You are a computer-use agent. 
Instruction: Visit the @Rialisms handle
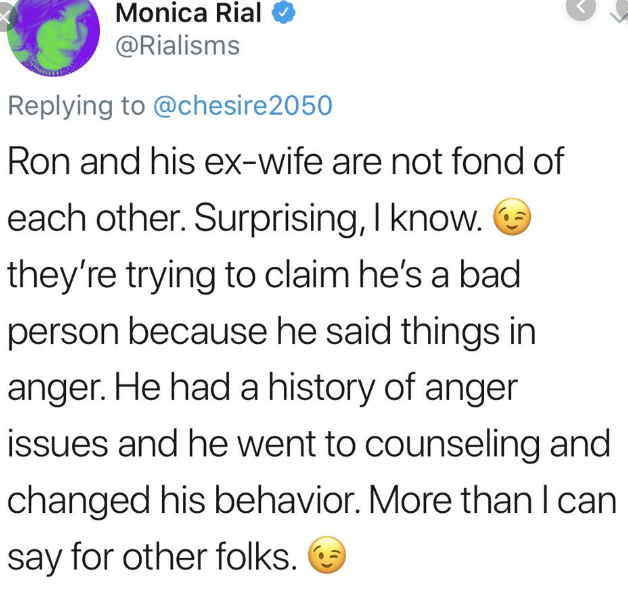pyautogui.click(x=177, y=46)
